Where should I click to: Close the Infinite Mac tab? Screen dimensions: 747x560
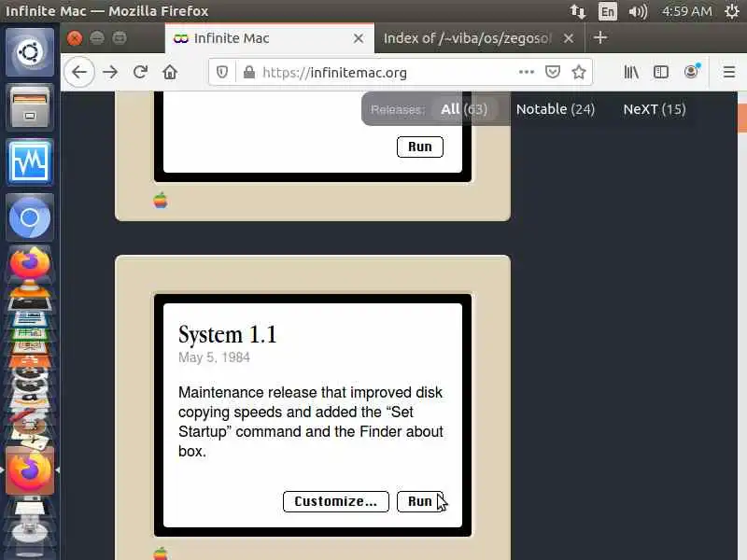[359, 38]
